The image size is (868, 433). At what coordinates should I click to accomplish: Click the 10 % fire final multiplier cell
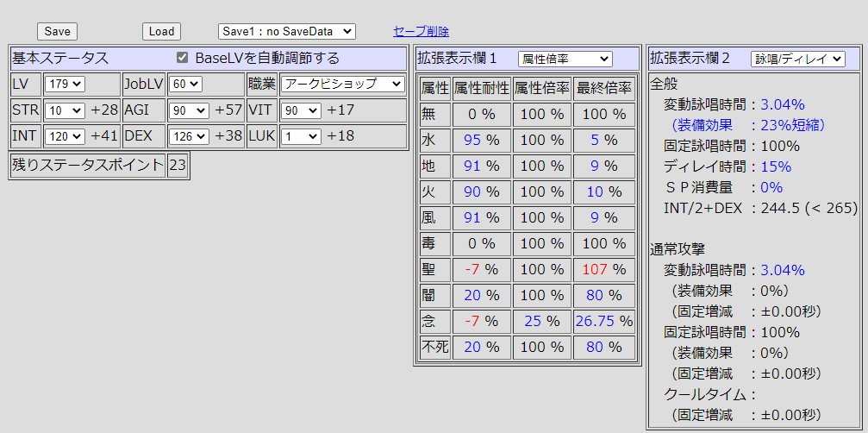point(603,192)
